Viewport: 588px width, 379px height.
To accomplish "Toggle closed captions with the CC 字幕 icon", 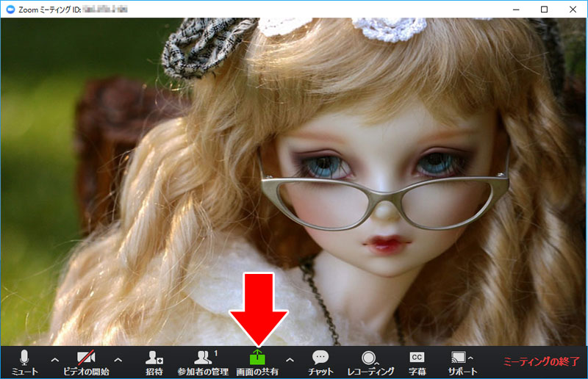I will pyautogui.click(x=417, y=357).
